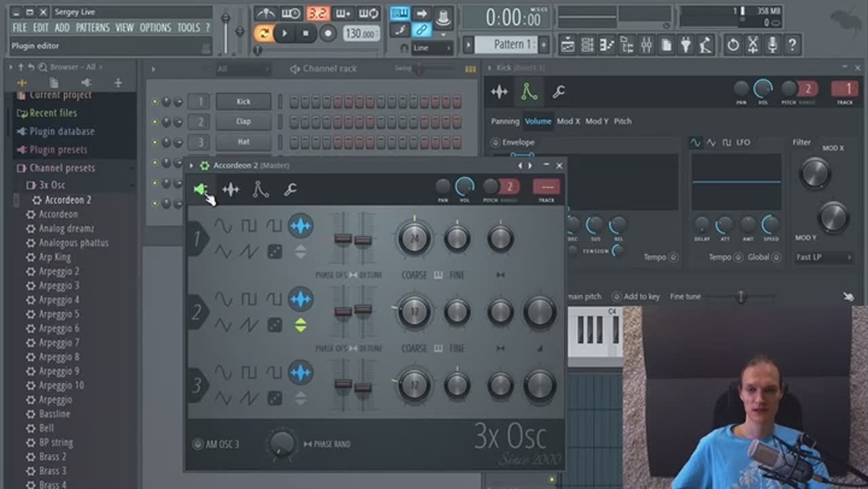Screen dimensions: 868x489
Task: Toggle the invert arrows on oscillator 2
Action: coord(300,325)
